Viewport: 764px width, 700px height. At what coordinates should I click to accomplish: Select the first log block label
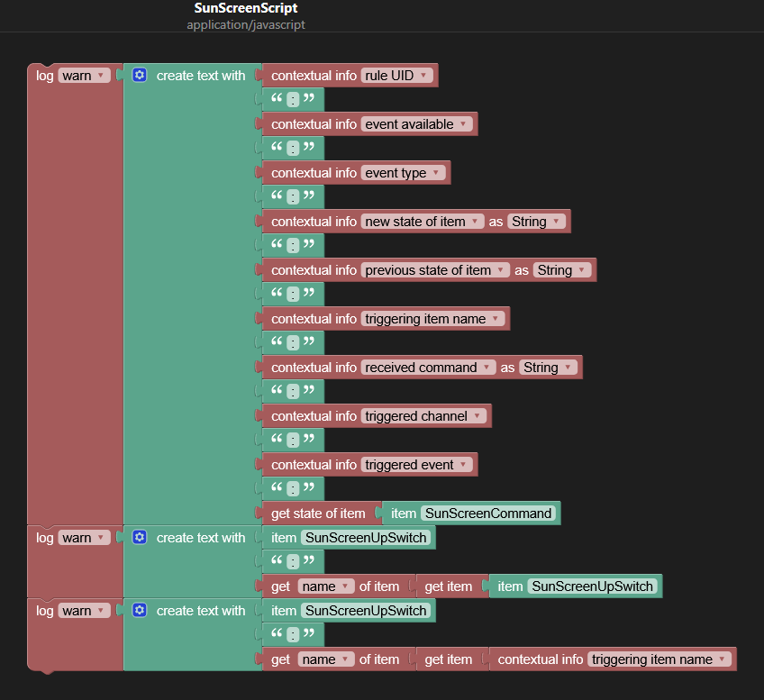tap(44, 76)
